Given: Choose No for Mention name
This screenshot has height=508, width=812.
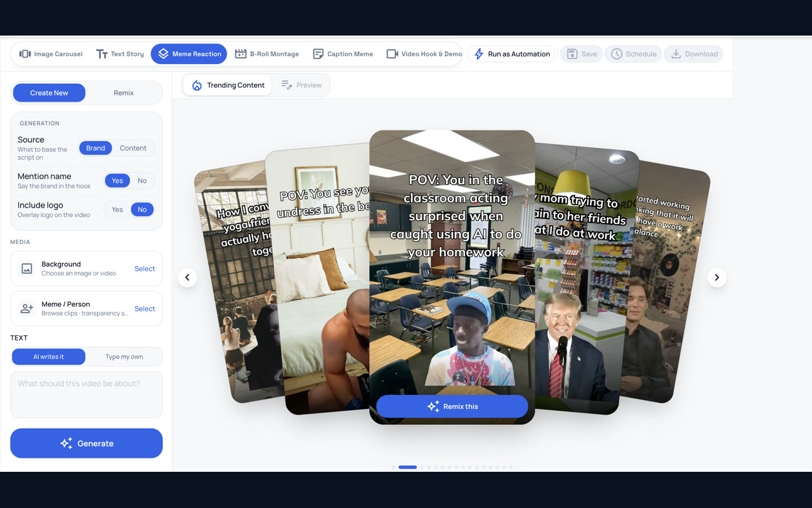Looking at the screenshot, I should pyautogui.click(x=142, y=181).
